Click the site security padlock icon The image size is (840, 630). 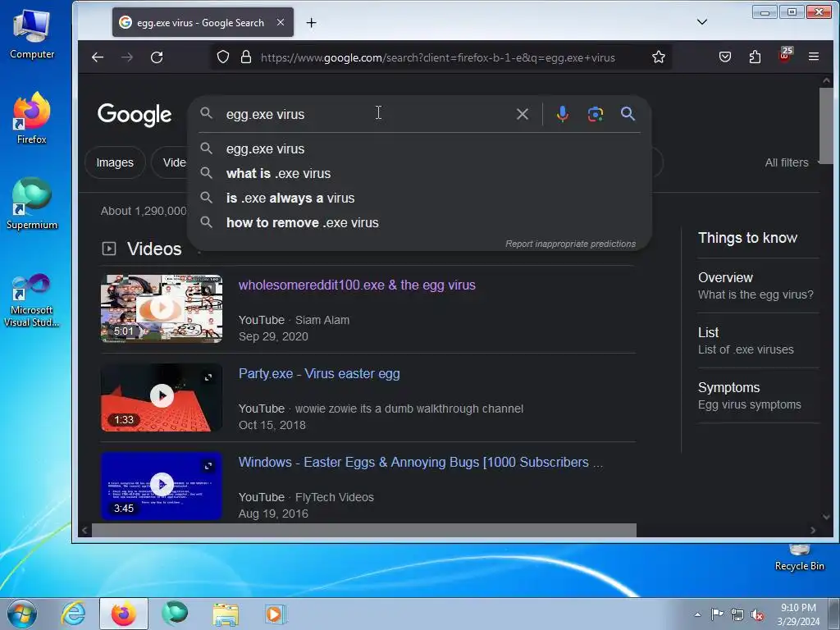pyautogui.click(x=246, y=57)
